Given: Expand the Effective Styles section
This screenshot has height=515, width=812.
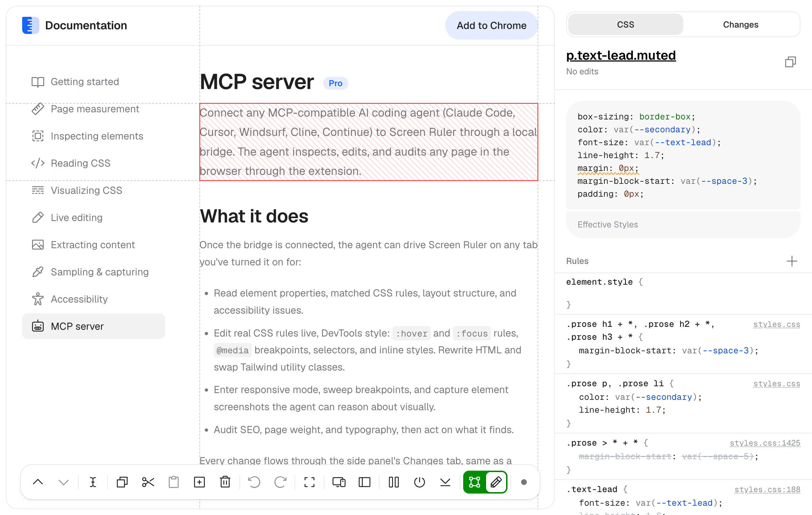Looking at the screenshot, I should [683, 225].
